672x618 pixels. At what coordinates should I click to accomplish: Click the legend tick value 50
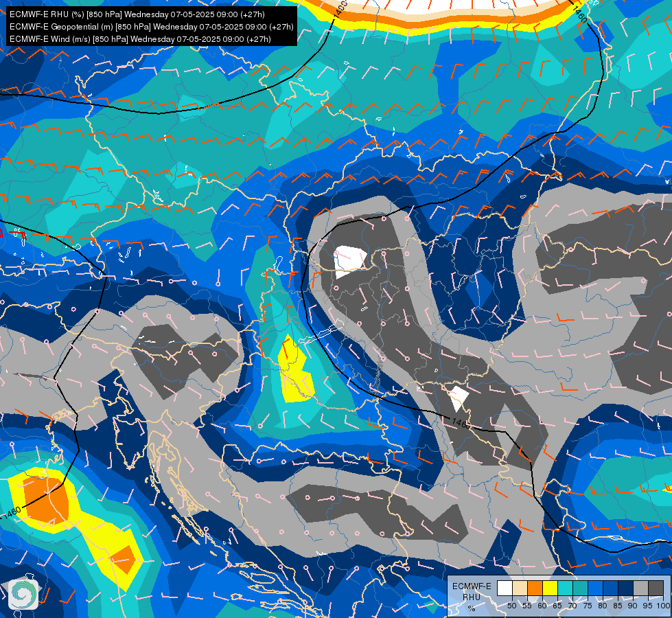pyautogui.click(x=511, y=606)
